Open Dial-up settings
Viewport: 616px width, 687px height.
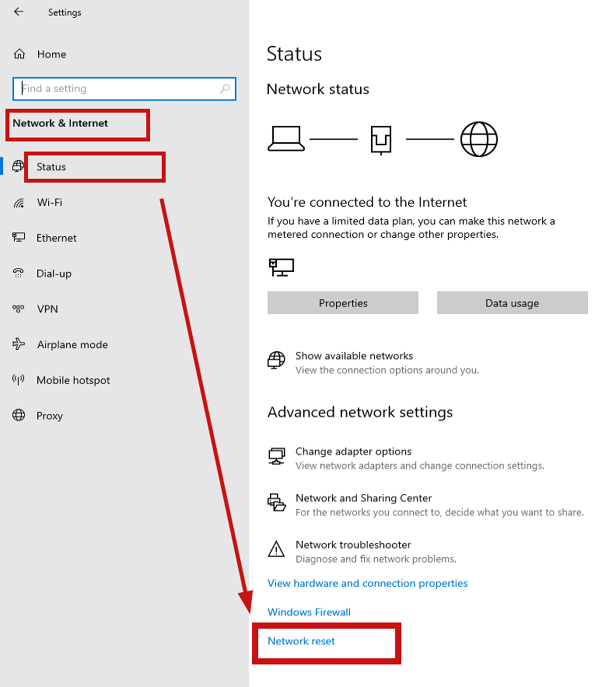pos(54,274)
